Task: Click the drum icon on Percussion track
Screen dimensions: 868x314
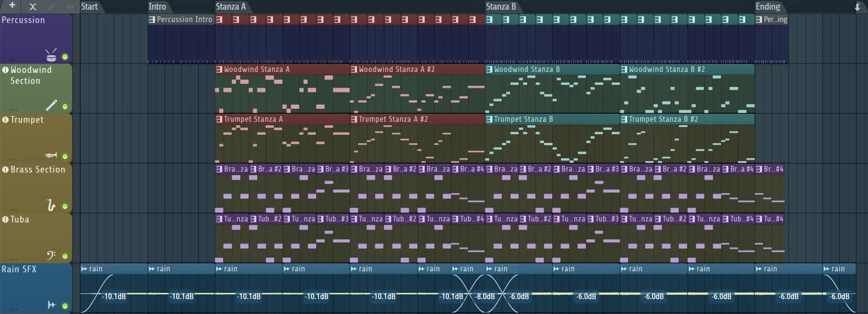Action: point(51,56)
